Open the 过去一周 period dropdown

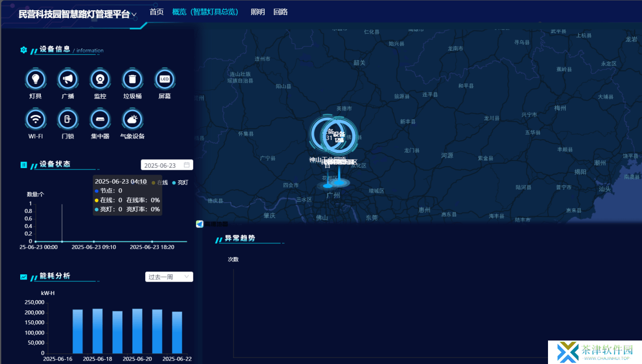[x=169, y=277]
